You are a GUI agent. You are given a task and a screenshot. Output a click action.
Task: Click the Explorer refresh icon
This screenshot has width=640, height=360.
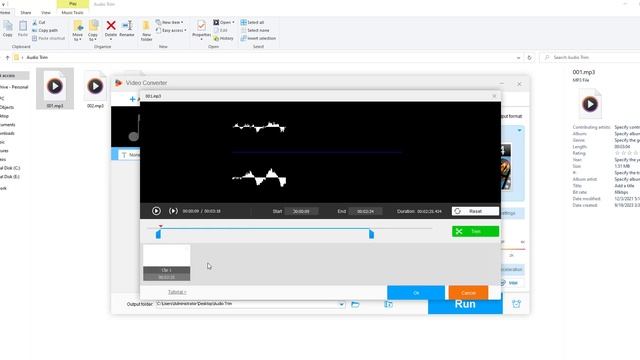coord(529,58)
